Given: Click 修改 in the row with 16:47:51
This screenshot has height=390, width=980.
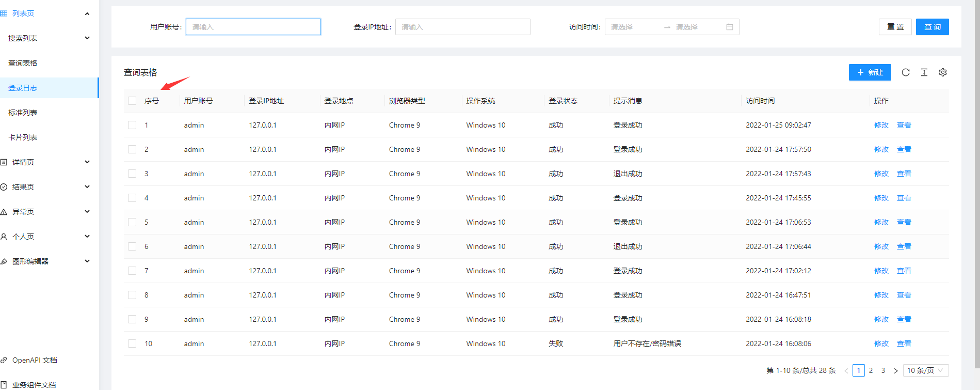Looking at the screenshot, I should (881, 295).
